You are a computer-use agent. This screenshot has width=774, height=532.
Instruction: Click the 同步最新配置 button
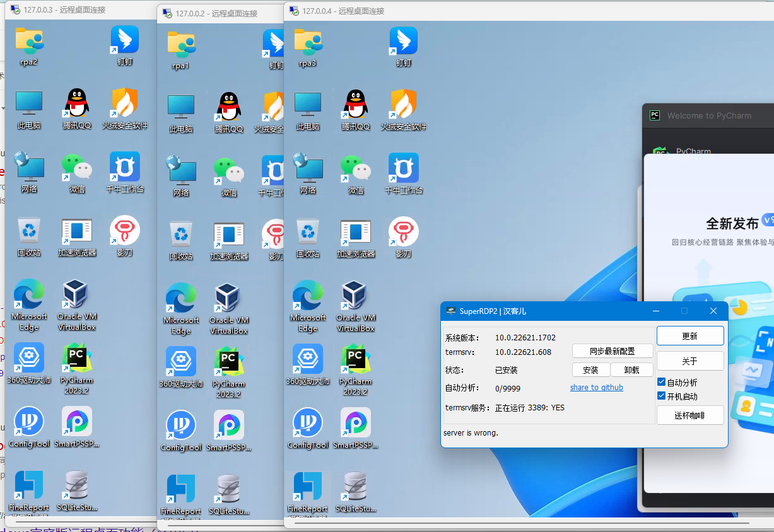point(612,351)
